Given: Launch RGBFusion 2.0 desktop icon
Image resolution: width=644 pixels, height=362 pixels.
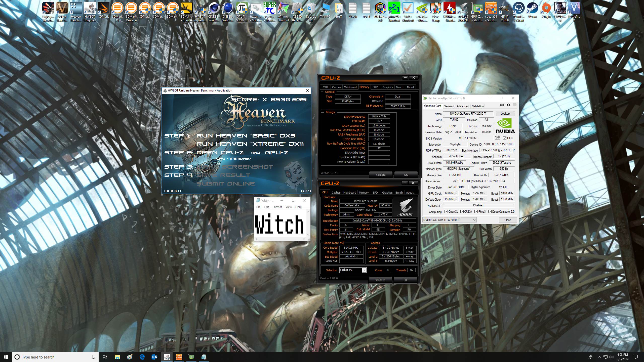Looking at the screenshot, I should (x=380, y=12).
